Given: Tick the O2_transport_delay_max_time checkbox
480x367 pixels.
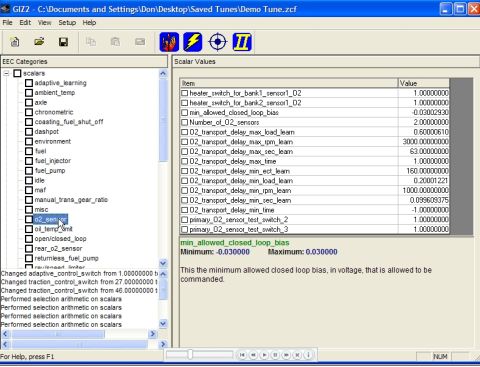Looking at the screenshot, I should tap(184, 161).
